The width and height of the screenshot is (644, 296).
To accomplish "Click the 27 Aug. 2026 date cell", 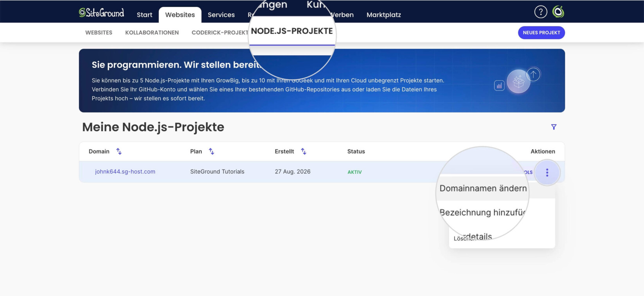I will (x=293, y=171).
